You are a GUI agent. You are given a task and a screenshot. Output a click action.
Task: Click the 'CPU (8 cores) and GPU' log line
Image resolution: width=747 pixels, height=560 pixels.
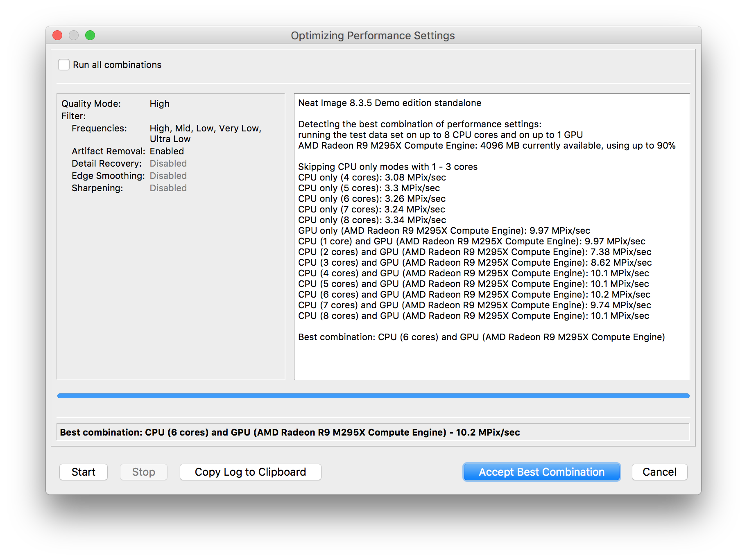click(x=473, y=316)
